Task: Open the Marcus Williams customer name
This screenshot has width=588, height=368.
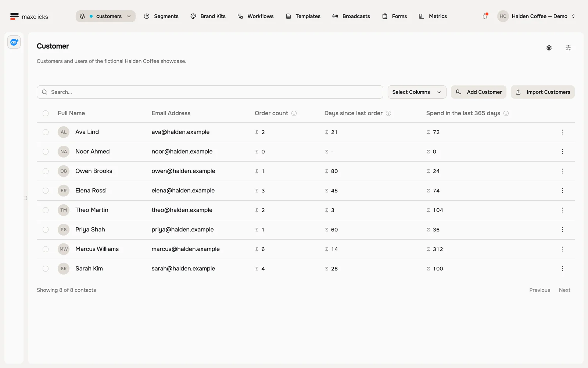Action: point(97,249)
